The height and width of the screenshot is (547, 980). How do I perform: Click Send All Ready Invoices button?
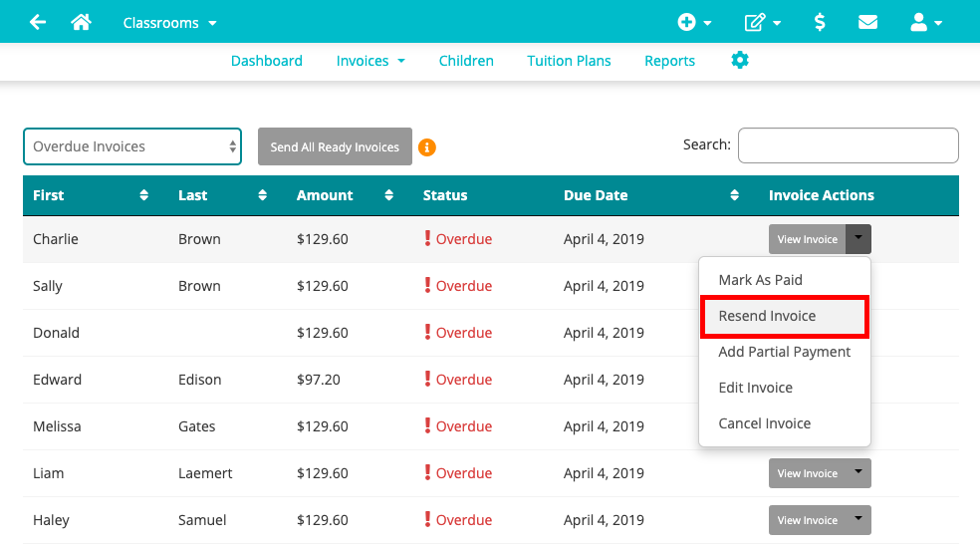(335, 146)
